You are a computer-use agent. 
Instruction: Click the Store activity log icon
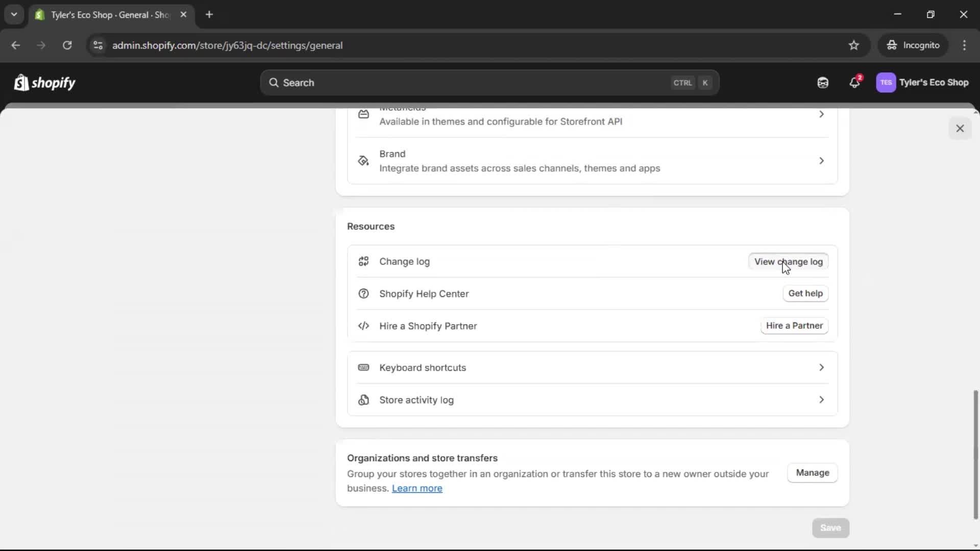point(363,400)
